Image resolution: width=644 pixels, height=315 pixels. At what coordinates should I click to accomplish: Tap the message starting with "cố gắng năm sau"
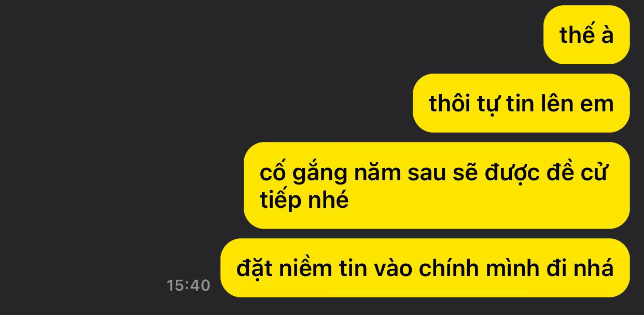point(437,185)
